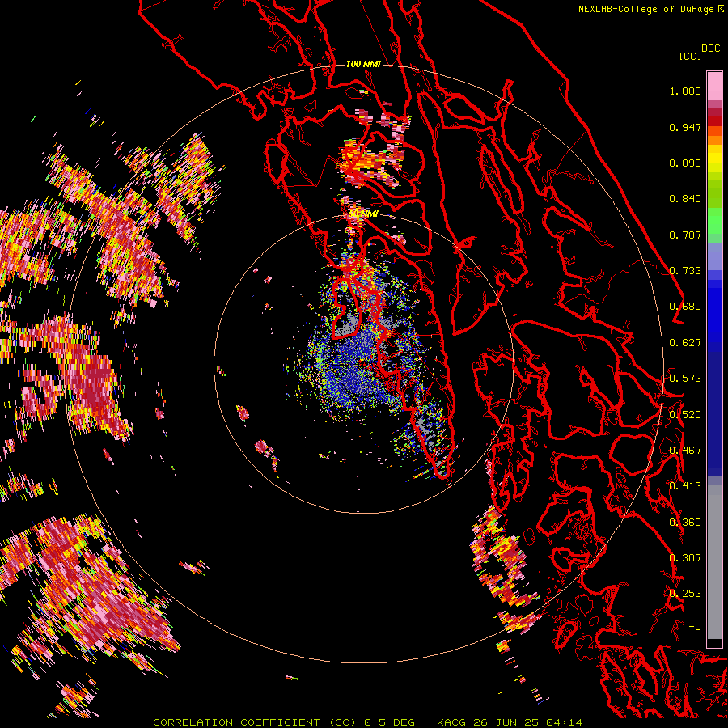Click the 0.733 scale value
Image resolution: width=728 pixels, height=728 pixels.
(x=685, y=271)
